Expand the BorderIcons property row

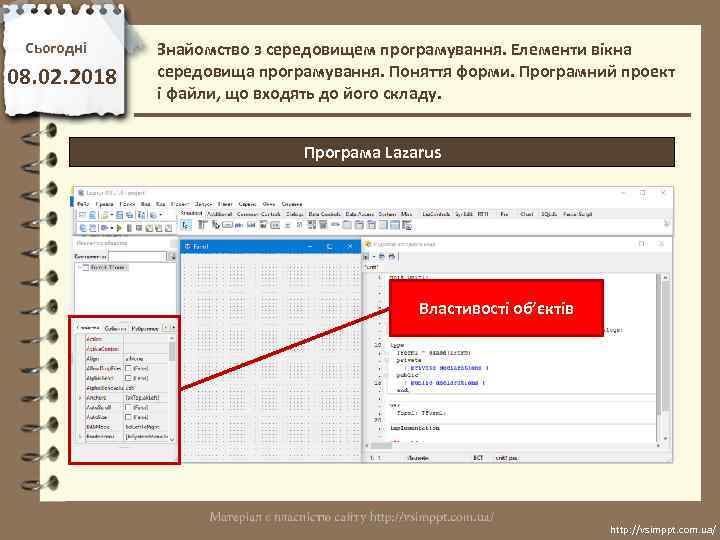(x=81, y=437)
